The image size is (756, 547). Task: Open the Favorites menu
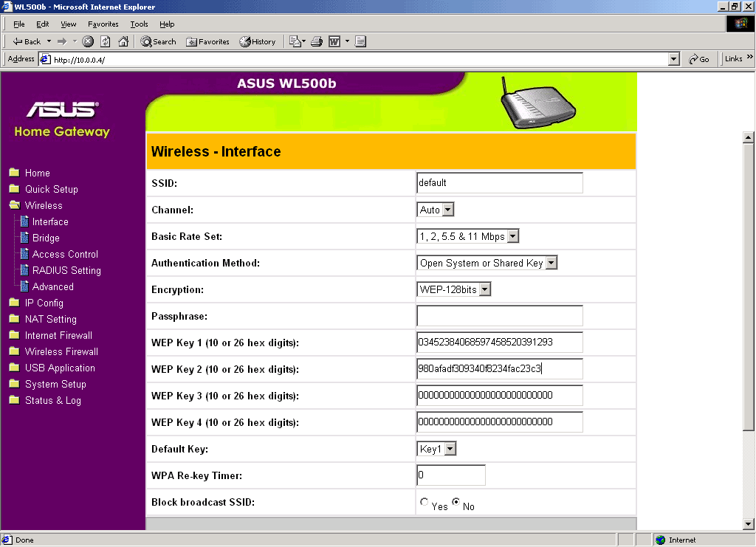(103, 24)
